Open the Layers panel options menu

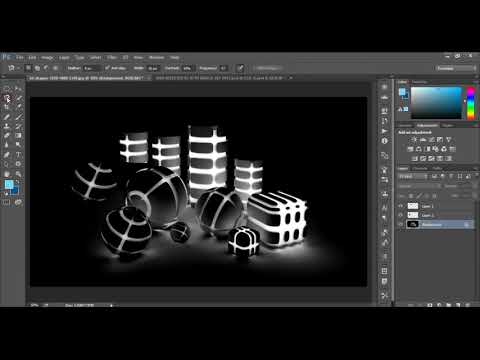(x=475, y=168)
